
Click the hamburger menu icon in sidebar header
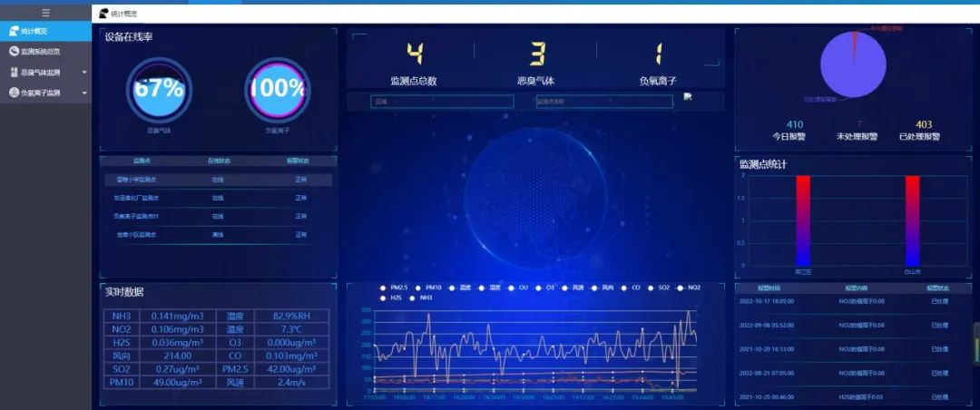pyautogui.click(x=45, y=13)
